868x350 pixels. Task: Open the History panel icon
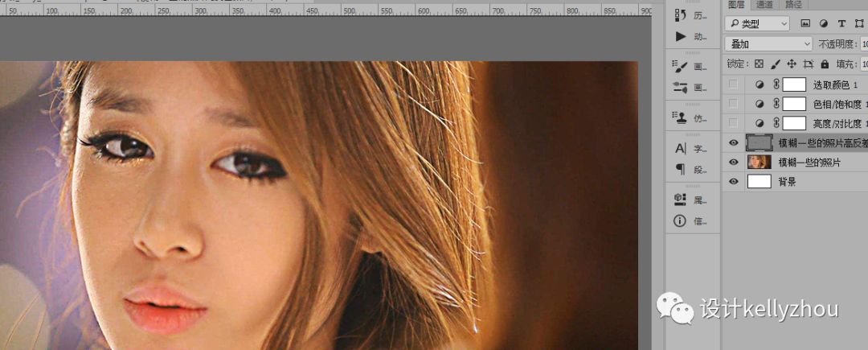point(681,15)
